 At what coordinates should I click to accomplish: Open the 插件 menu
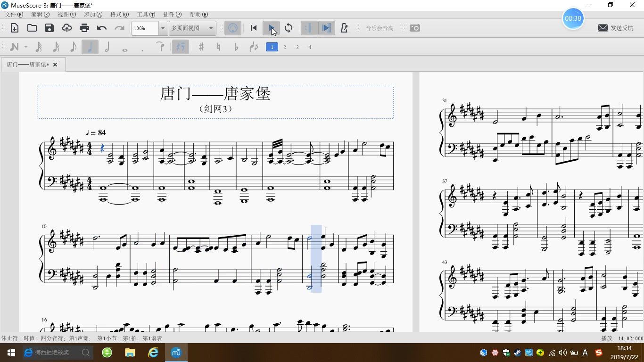(172, 15)
